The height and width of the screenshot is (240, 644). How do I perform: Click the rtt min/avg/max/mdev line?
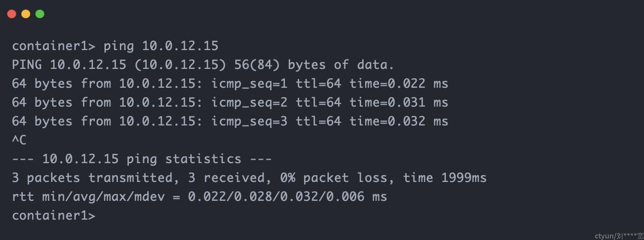coord(199,197)
